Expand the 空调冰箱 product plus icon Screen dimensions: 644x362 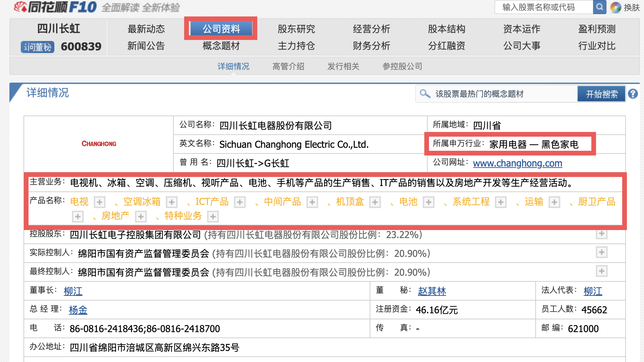pos(172,202)
